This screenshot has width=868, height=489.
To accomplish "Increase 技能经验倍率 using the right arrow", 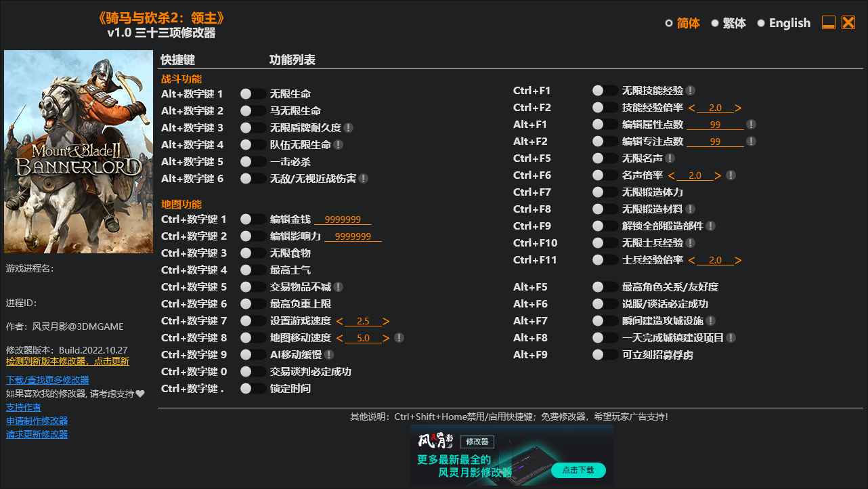I will 735,107.
